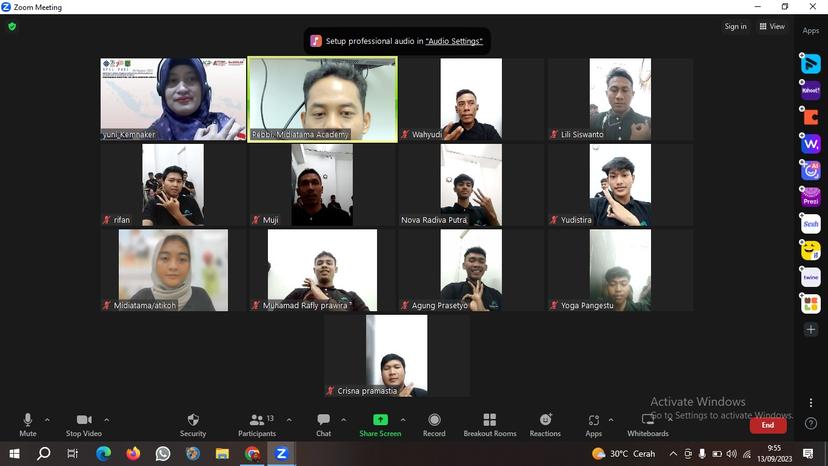This screenshot has height=466, width=828.
Task: Mute the microphone
Action: click(27, 425)
